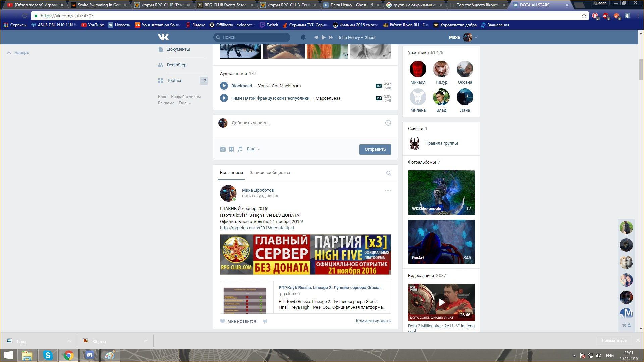Click the VK logo home icon
644x362 pixels.
163,37
